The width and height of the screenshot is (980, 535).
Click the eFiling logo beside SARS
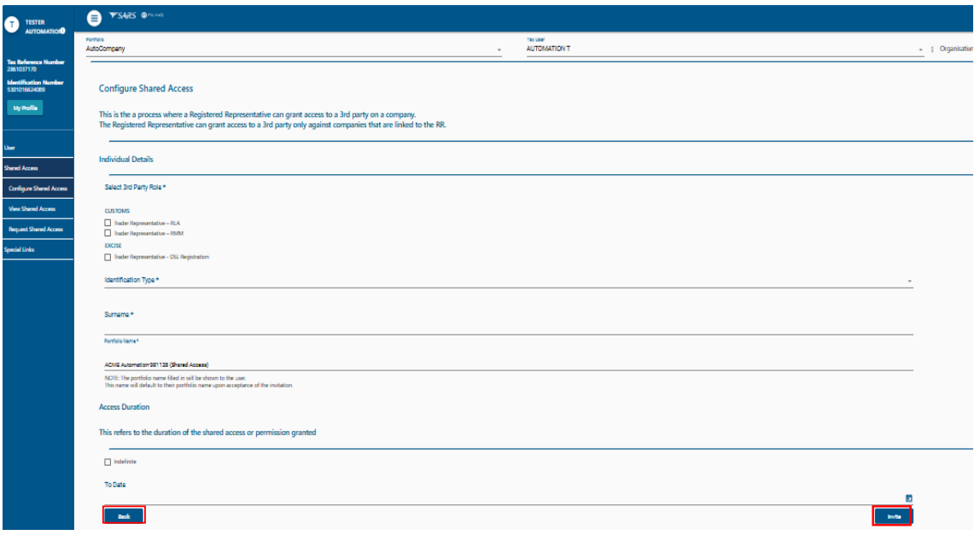point(152,16)
